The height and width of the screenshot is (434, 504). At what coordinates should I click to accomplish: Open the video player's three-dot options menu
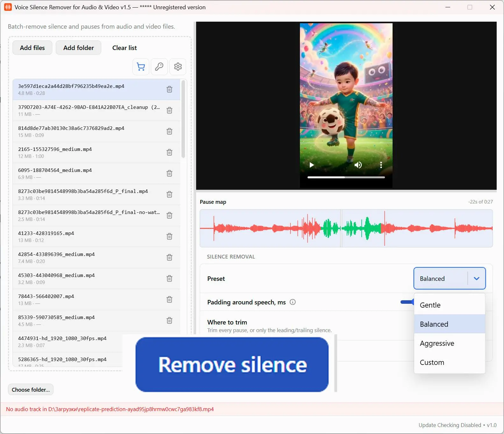pyautogui.click(x=381, y=165)
